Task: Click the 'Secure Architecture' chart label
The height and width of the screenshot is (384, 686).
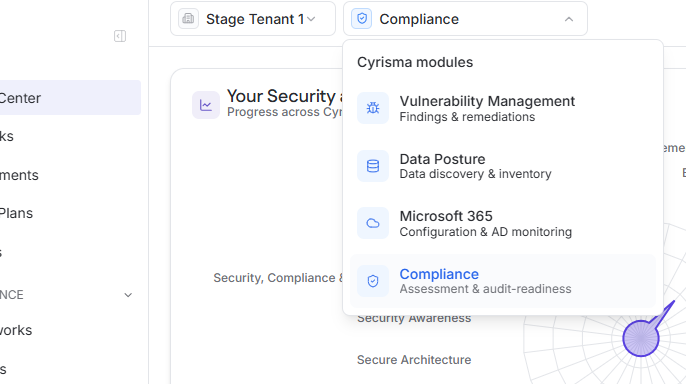Action: tap(414, 360)
